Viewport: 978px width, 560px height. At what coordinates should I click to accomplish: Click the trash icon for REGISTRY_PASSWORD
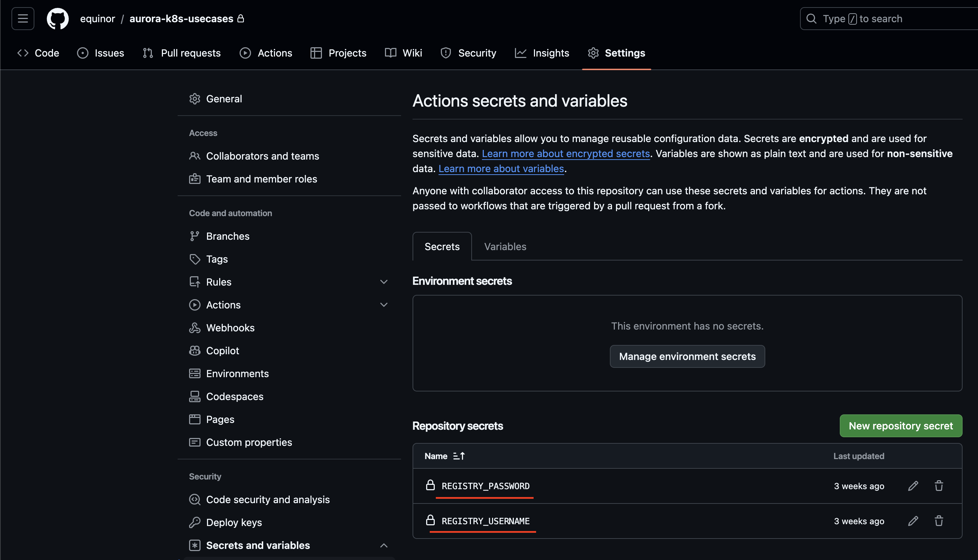tap(939, 486)
